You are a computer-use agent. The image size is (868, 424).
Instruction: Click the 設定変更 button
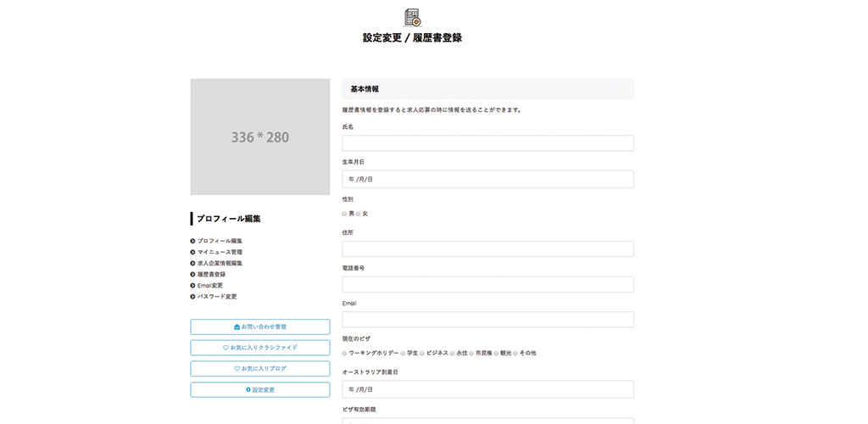[260, 390]
